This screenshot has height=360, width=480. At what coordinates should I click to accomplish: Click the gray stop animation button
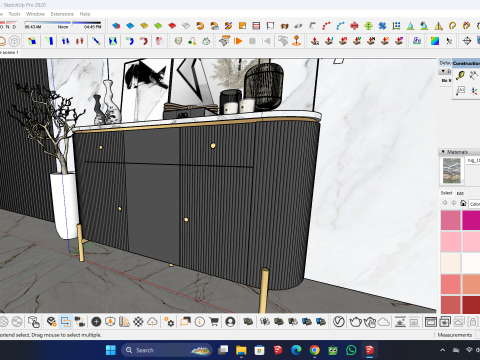(252, 41)
